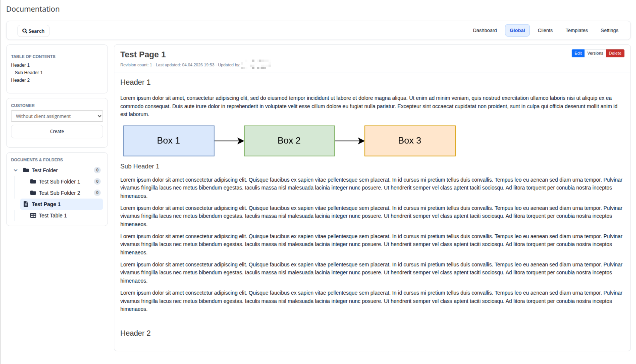The height and width of the screenshot is (364, 636).
Task: Collapse the Test Folder tree chevron
Action: tap(16, 170)
